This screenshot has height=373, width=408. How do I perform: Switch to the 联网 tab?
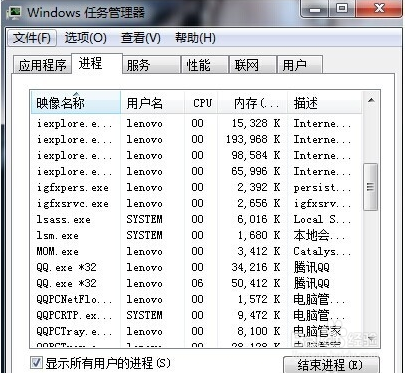click(253, 65)
